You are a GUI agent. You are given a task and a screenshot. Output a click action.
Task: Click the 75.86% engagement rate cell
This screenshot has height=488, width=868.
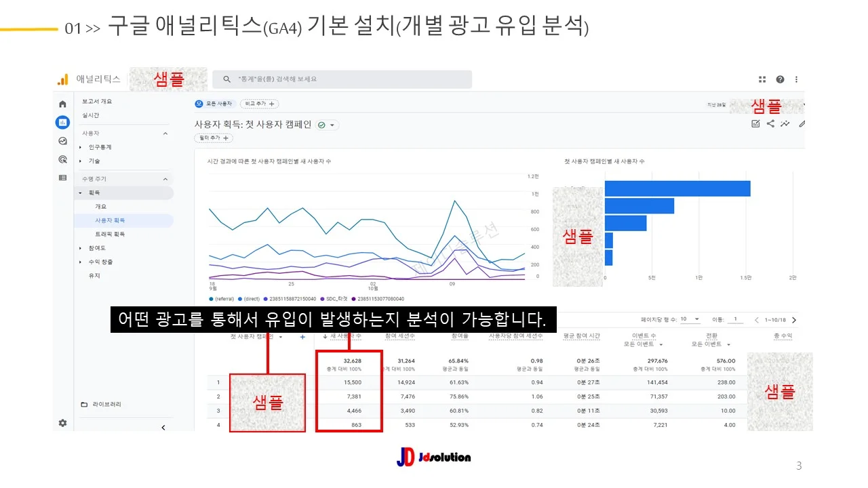(x=458, y=396)
